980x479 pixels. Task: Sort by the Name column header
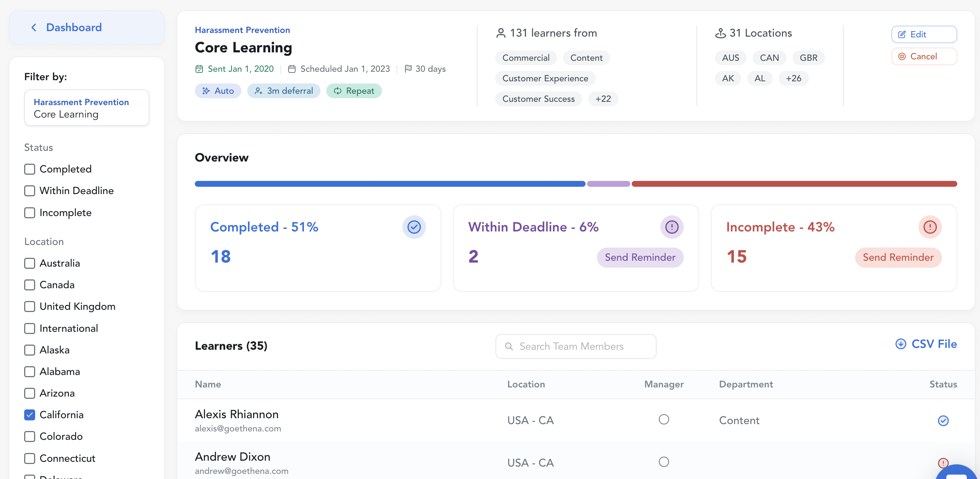[208, 384]
